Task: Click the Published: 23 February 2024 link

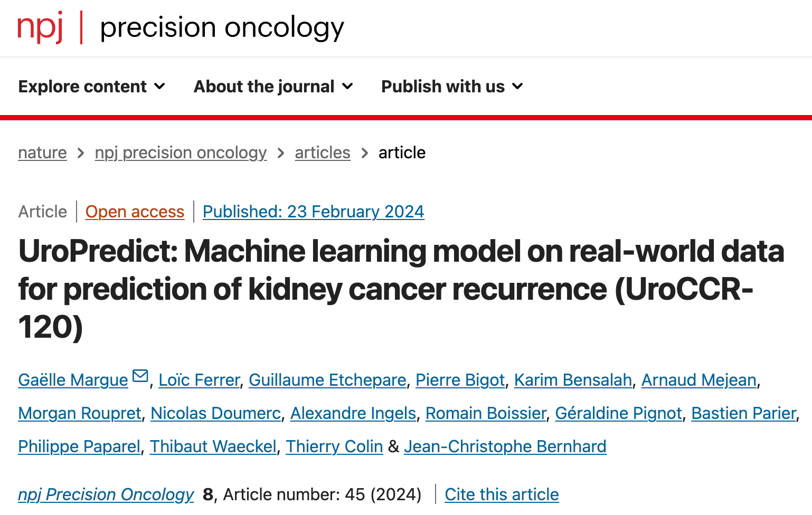Action: point(313,212)
